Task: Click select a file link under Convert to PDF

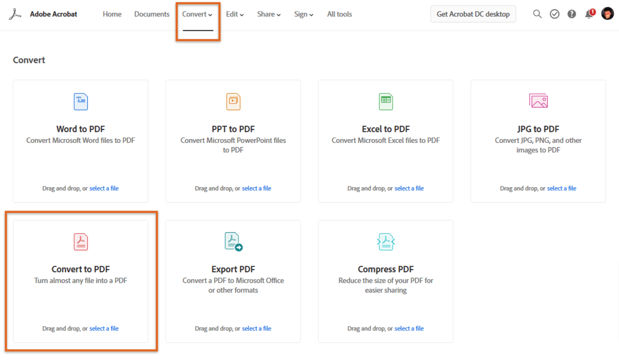Action: pyautogui.click(x=104, y=328)
